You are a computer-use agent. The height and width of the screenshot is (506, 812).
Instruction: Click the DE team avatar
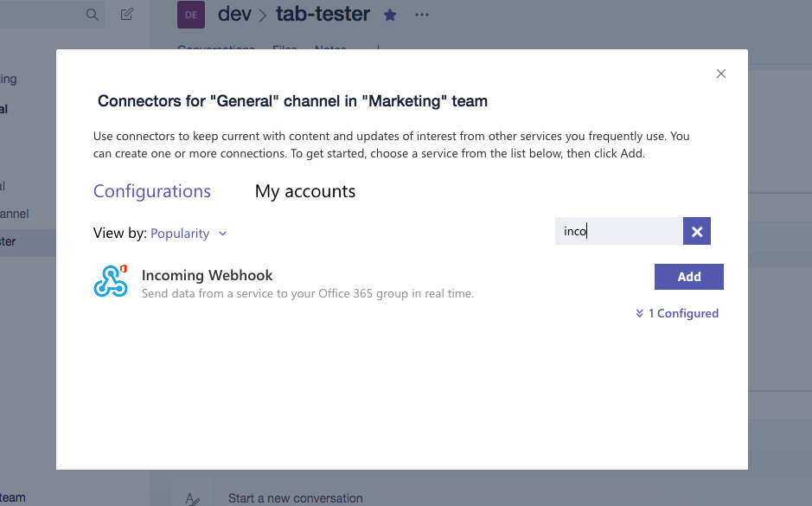click(191, 15)
